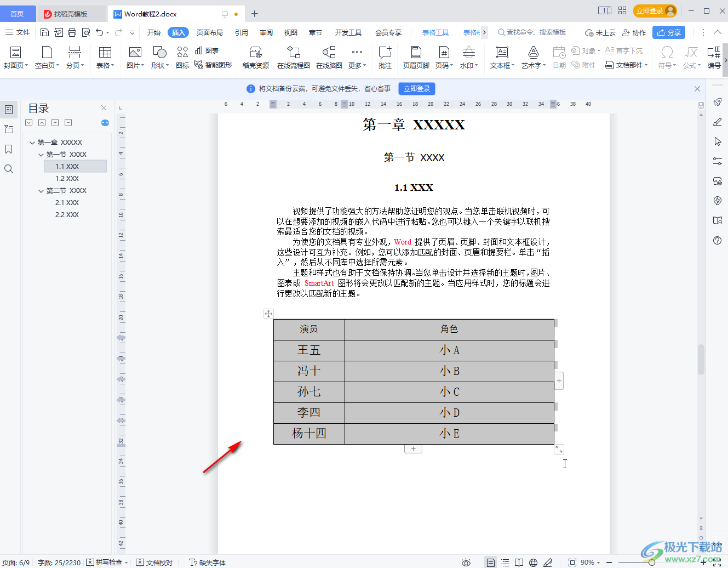
Task: Switch to the 表格工具 ribbon tab
Action: coord(435,32)
